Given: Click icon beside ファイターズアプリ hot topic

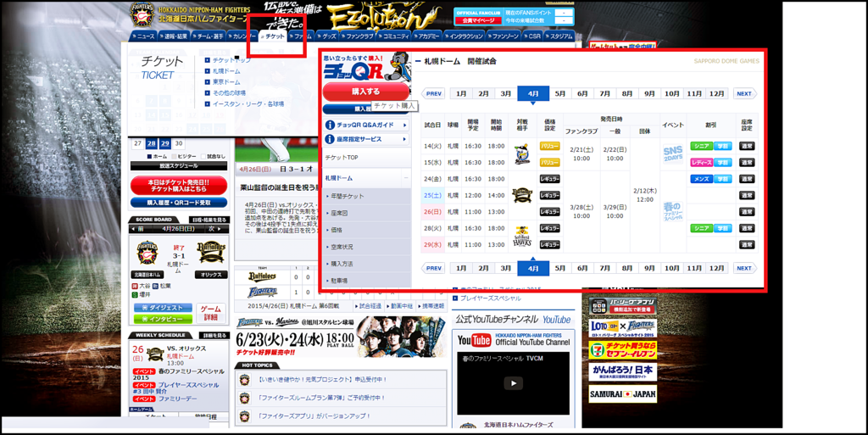Looking at the screenshot, I should 245,415.
